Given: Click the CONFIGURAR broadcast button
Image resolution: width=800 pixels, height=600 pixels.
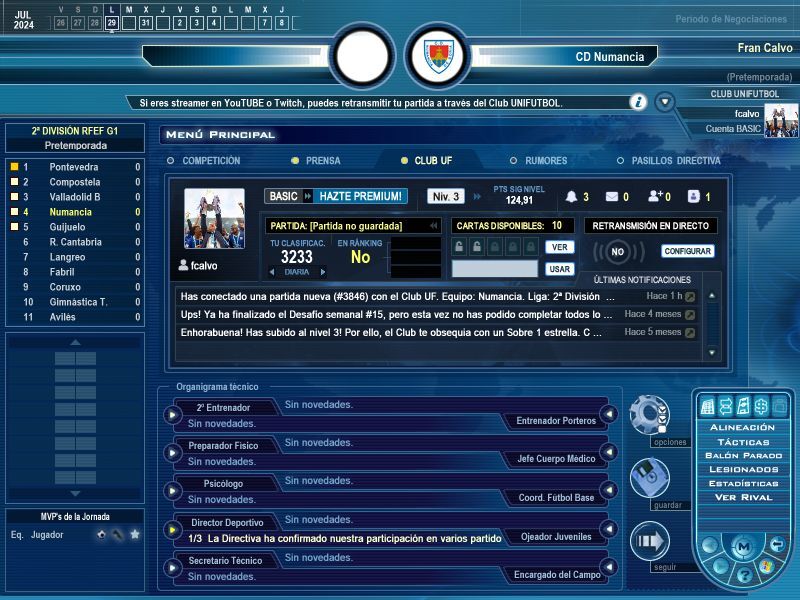Looking at the screenshot, I should point(688,251).
